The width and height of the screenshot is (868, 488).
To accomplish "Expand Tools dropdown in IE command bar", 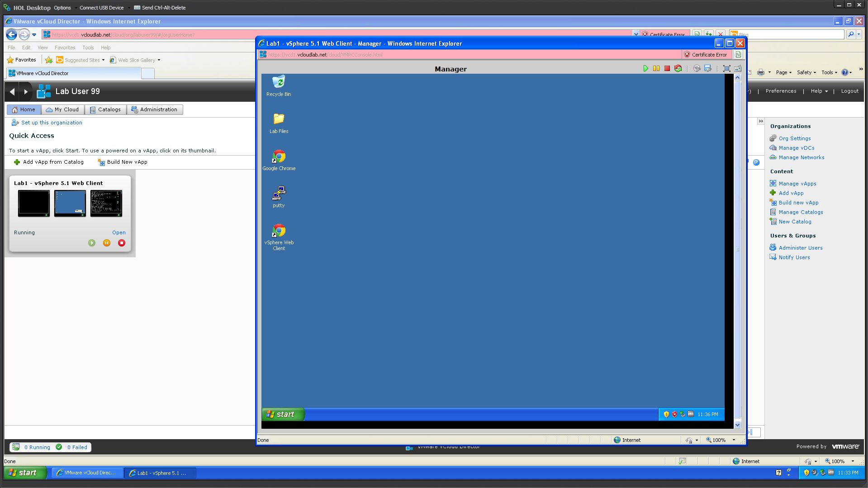I will pyautogui.click(x=830, y=72).
